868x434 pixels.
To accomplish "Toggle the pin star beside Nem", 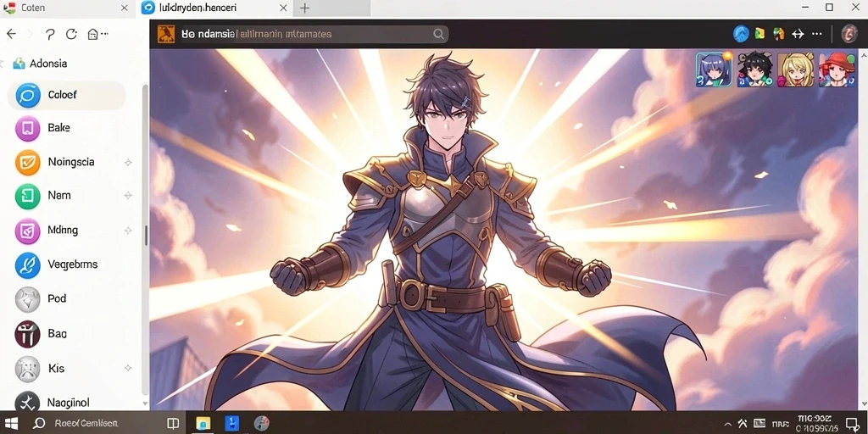I will [x=128, y=196].
